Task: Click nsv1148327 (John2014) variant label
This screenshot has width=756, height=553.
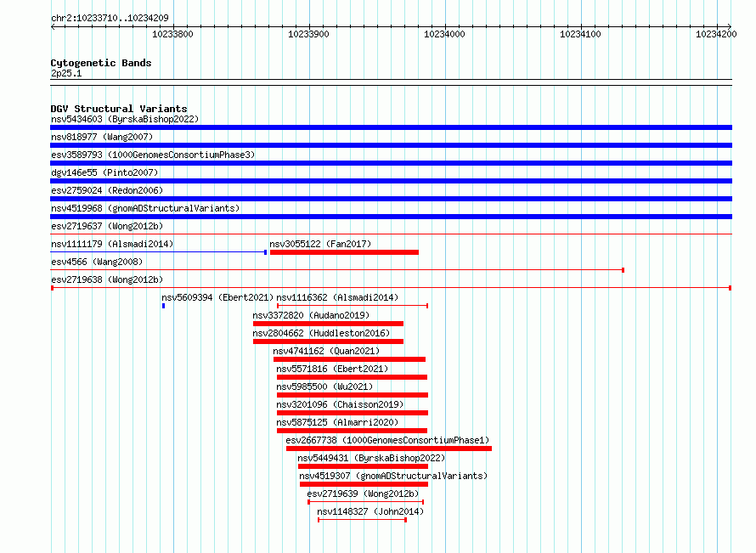Action: pyautogui.click(x=370, y=511)
